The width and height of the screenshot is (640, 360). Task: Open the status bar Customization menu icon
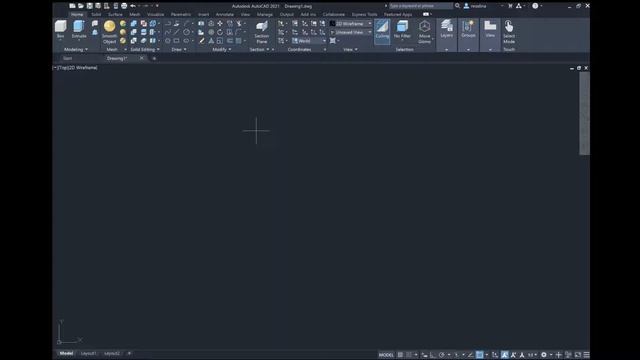click(x=587, y=355)
